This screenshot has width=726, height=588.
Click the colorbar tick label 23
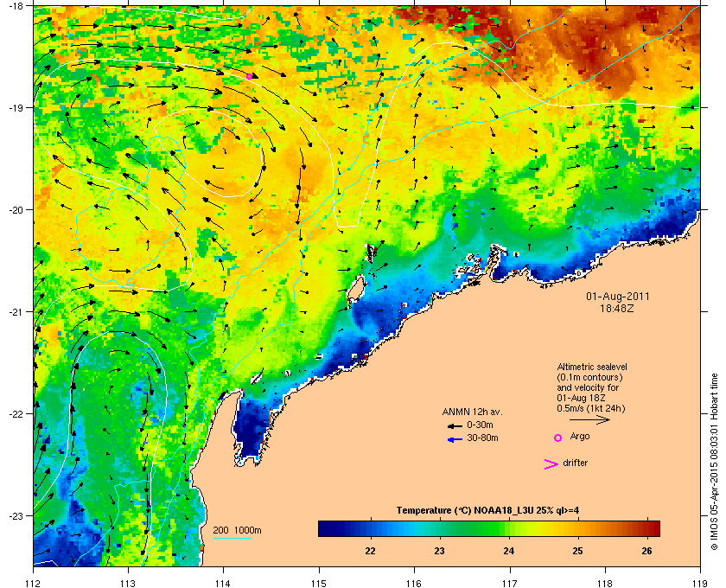point(439,551)
